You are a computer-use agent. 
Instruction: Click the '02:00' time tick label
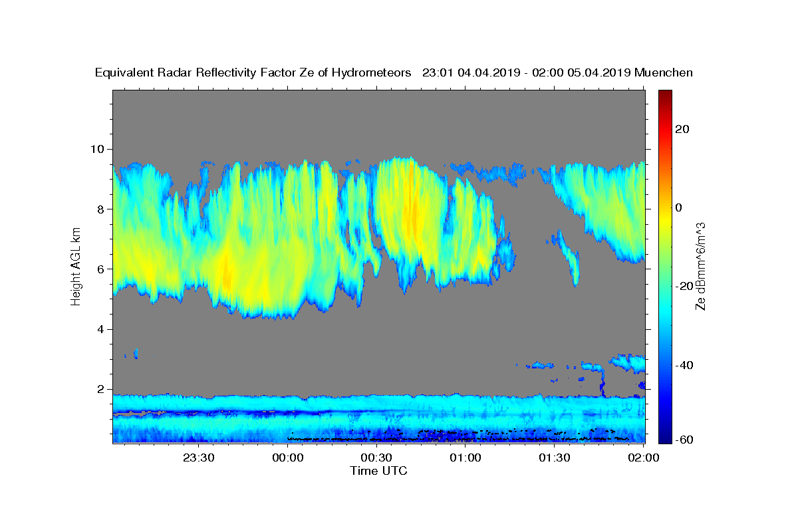point(642,458)
